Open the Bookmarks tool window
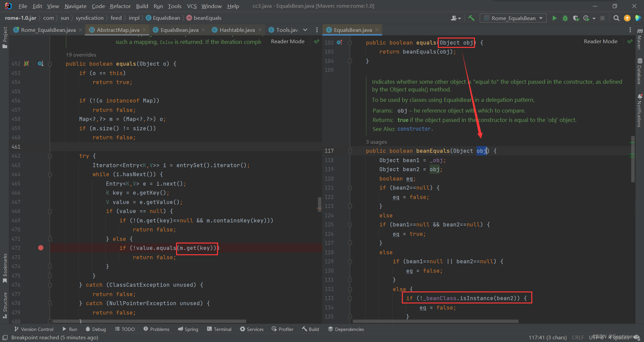 coord(5,268)
